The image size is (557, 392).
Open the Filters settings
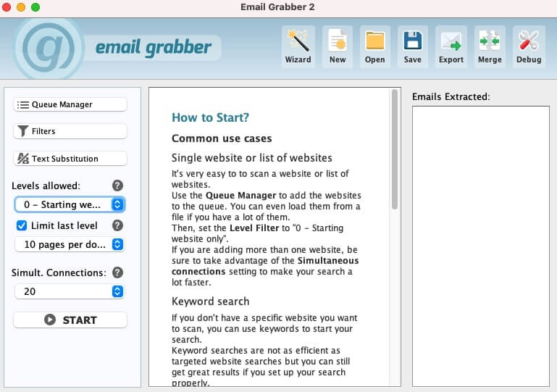[x=70, y=131]
